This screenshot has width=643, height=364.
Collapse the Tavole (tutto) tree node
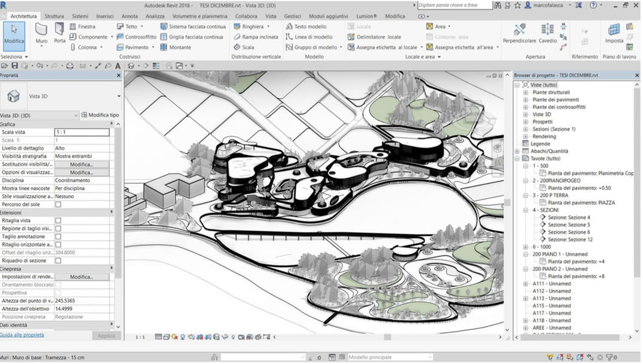[x=517, y=159]
